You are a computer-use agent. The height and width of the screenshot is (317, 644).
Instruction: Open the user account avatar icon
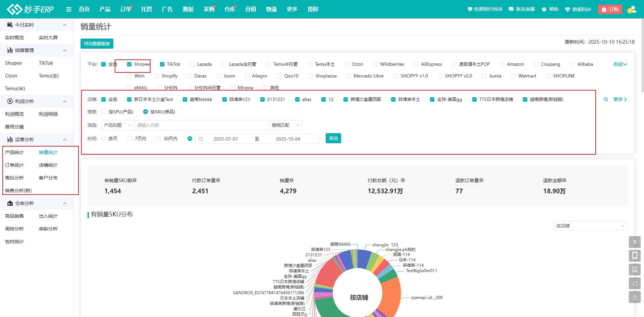click(632, 9)
